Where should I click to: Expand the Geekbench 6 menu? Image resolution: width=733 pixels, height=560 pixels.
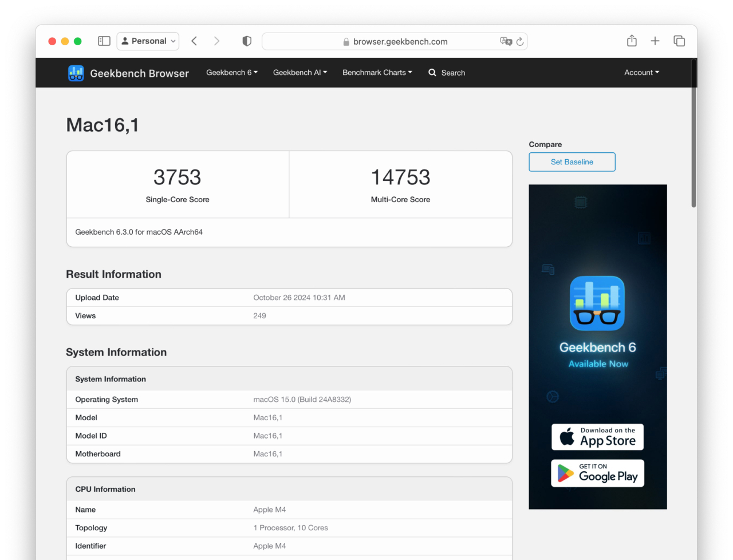[x=232, y=73]
